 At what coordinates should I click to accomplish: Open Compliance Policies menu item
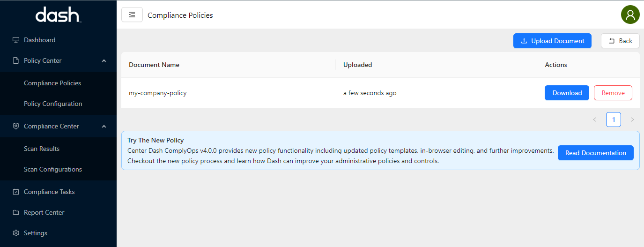point(52,83)
